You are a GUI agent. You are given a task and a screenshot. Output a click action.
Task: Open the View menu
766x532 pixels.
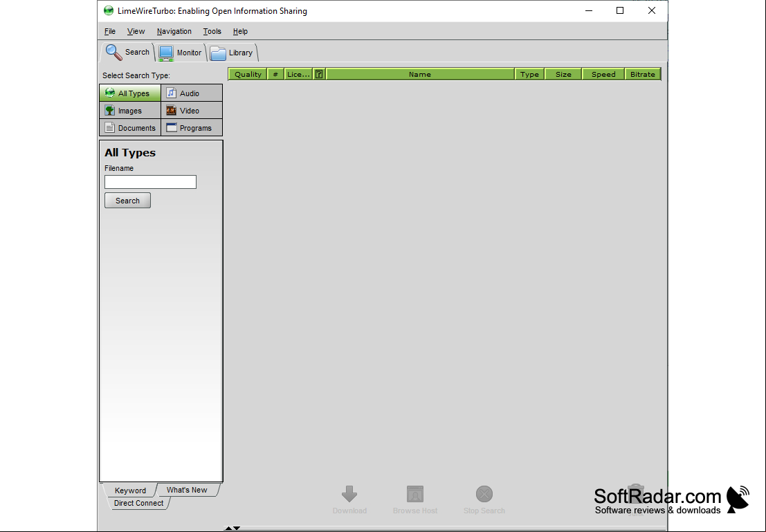coord(136,31)
